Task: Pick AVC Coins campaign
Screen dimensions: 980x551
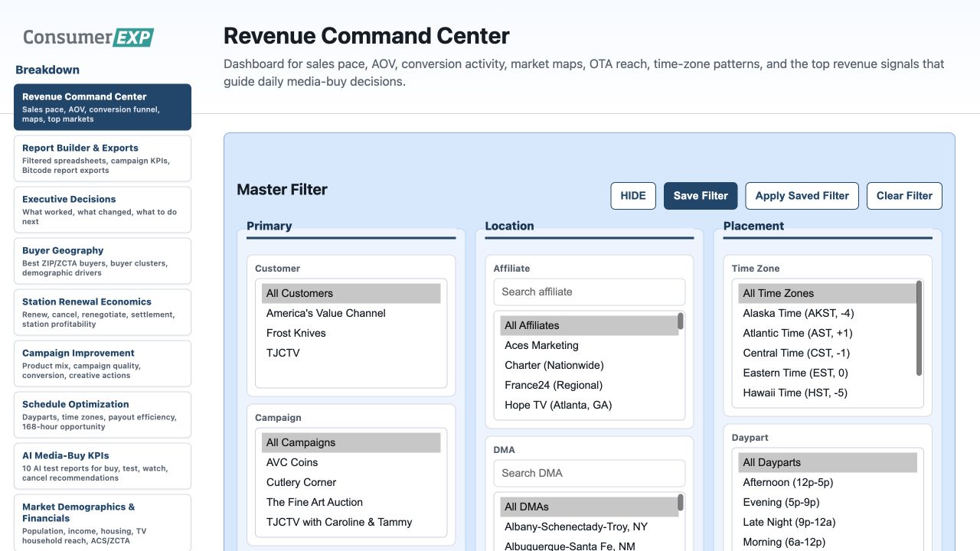Action: tap(351, 462)
